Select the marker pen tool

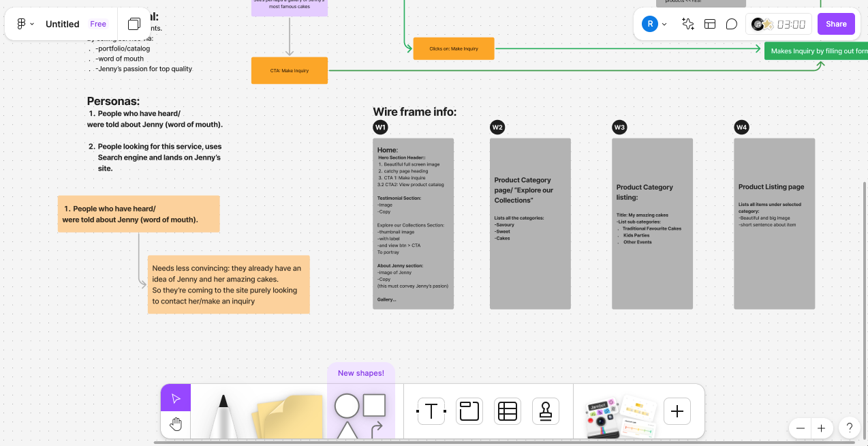pyautogui.click(x=223, y=416)
